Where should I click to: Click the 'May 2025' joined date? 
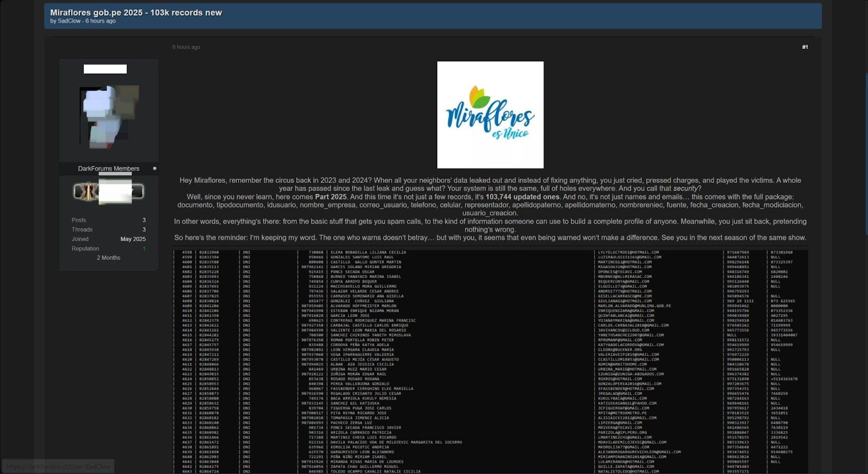(x=133, y=239)
